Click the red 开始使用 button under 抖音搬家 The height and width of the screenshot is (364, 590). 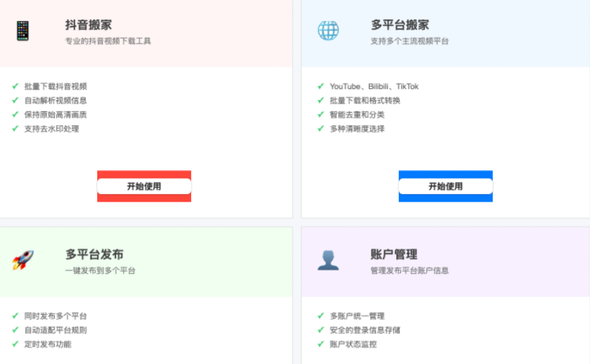[144, 186]
